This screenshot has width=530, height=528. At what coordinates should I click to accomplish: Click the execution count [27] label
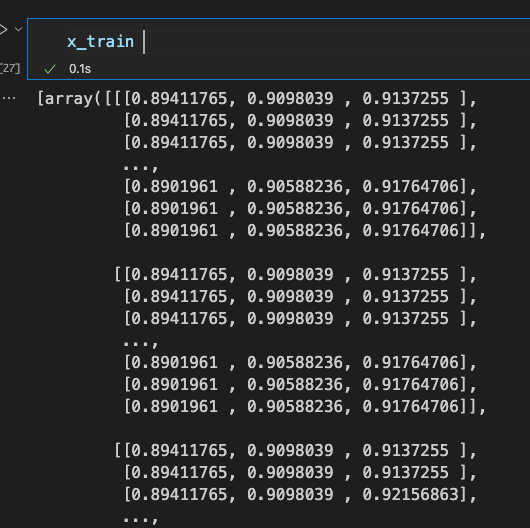(x=10, y=69)
